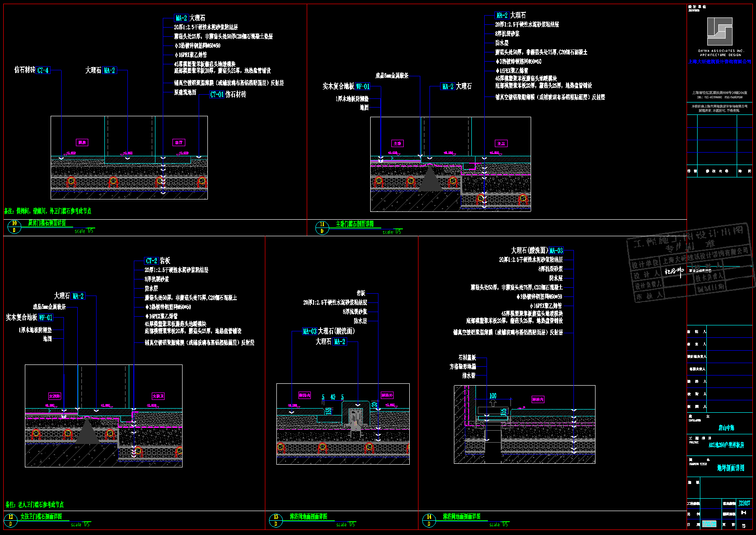
Task: Click the CT-4 material tag
Action: [43, 70]
